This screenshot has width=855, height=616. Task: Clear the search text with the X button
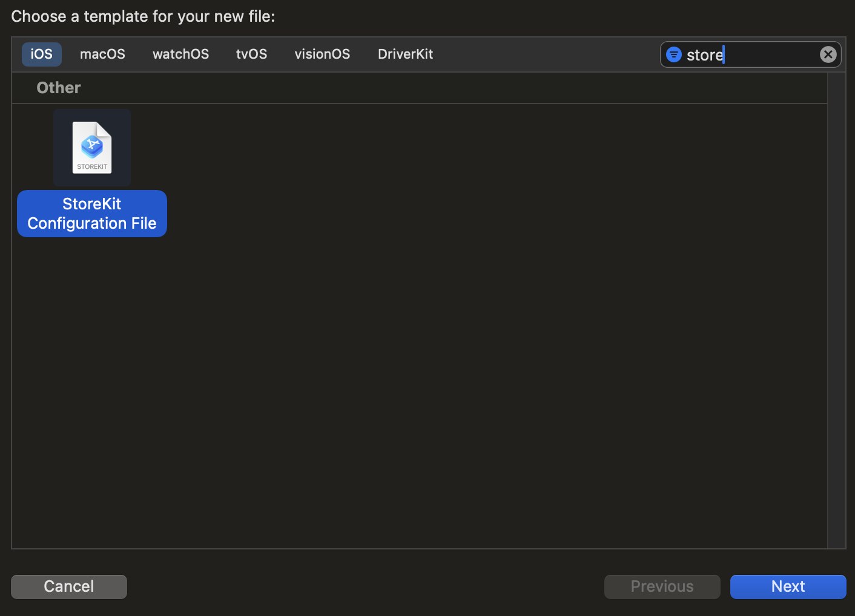click(828, 54)
